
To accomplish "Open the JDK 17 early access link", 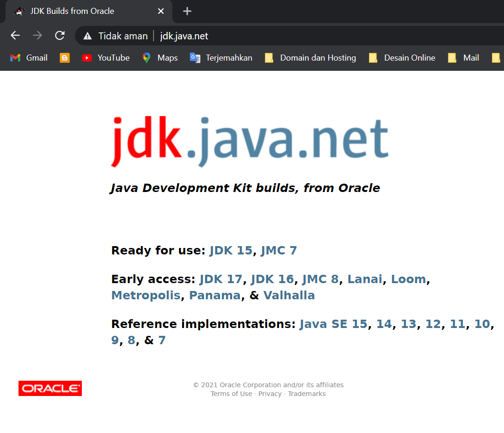I will [221, 279].
